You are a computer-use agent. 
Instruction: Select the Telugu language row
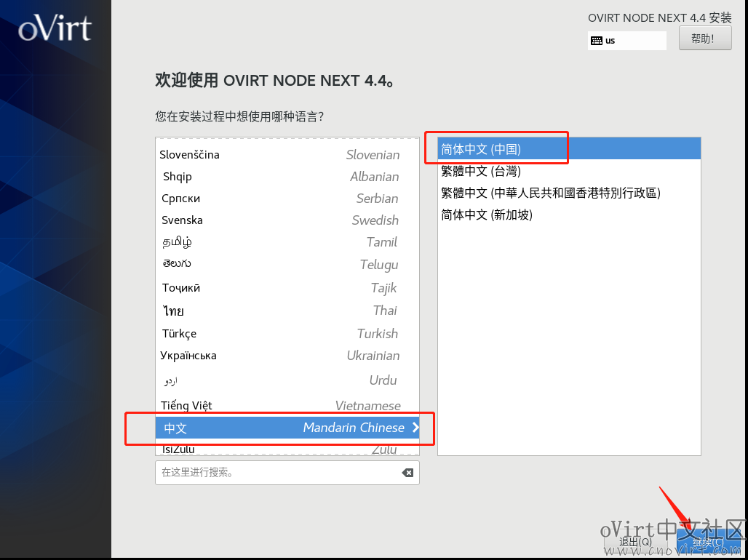(287, 264)
